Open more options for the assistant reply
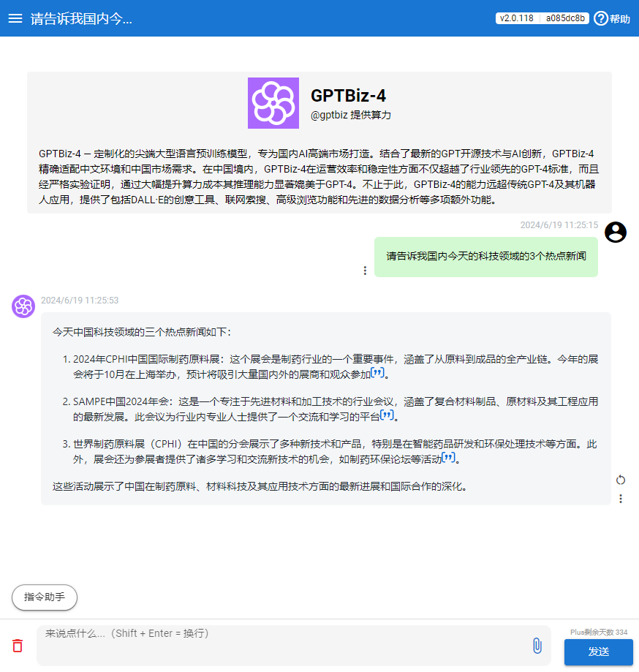Screen dimensions: 639x672 pos(621,499)
